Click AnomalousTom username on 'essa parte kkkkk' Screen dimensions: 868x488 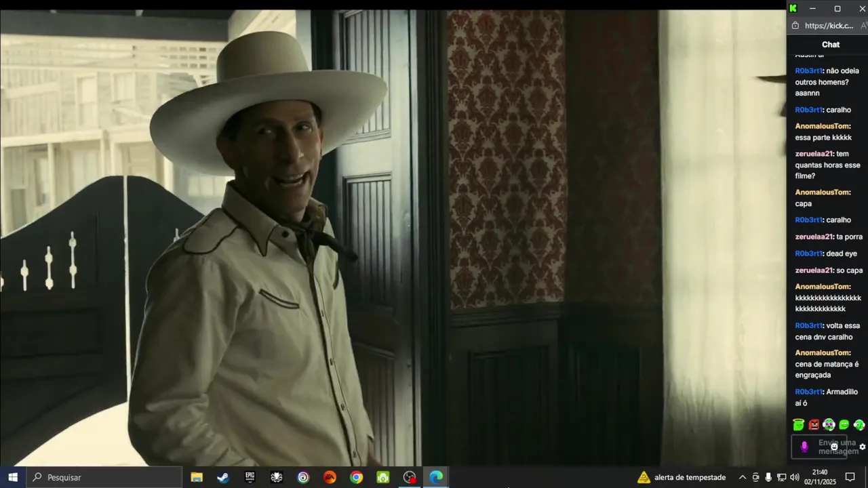tap(822, 126)
